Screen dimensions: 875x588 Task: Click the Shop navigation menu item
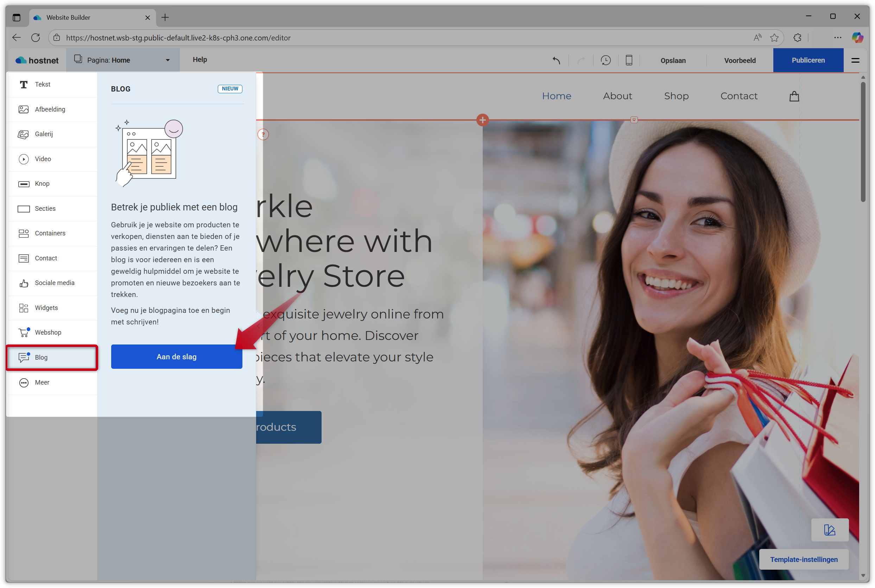pyautogui.click(x=676, y=96)
